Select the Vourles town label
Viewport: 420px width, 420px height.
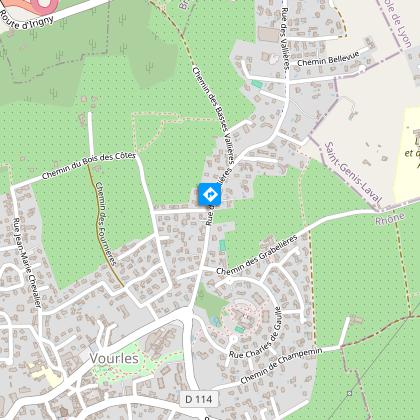point(114,359)
